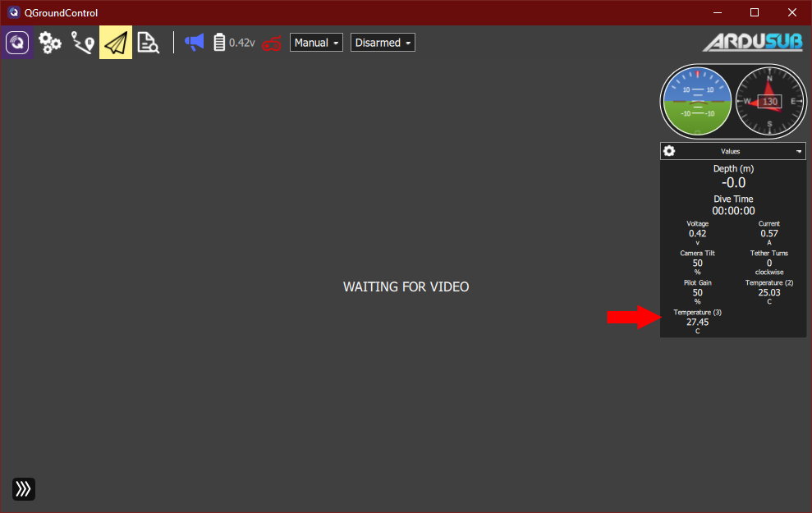Click the attitude indicator instrument
This screenshot has width=812, height=513.
(697, 102)
